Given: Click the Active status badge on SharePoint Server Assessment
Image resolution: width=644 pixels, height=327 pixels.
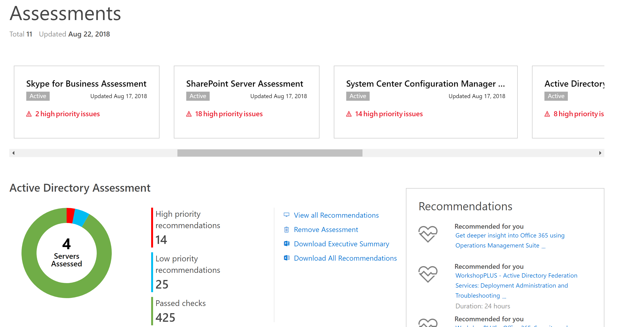Looking at the screenshot, I should 197,96.
